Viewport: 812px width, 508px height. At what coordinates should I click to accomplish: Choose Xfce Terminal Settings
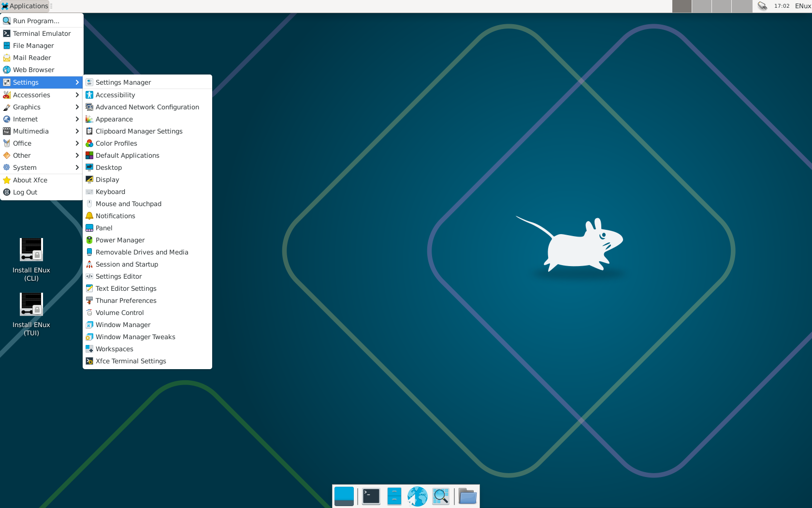pyautogui.click(x=147, y=361)
